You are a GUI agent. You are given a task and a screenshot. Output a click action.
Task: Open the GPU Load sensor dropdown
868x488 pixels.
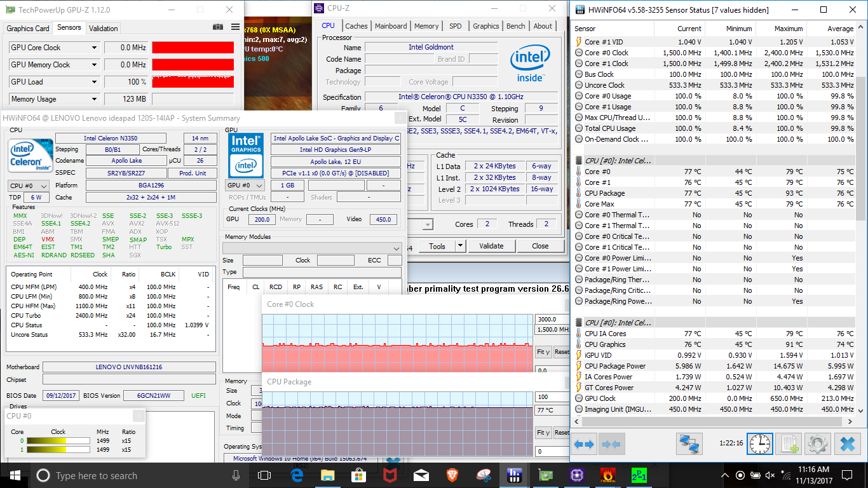pos(95,82)
